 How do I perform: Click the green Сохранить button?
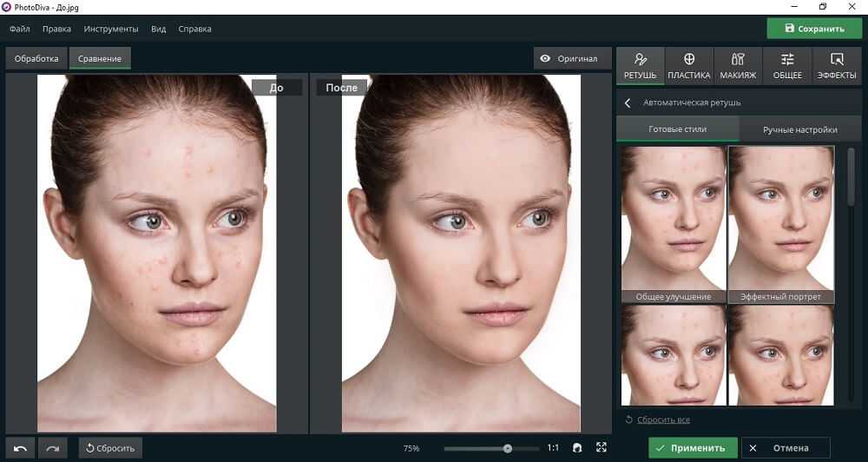(x=813, y=29)
